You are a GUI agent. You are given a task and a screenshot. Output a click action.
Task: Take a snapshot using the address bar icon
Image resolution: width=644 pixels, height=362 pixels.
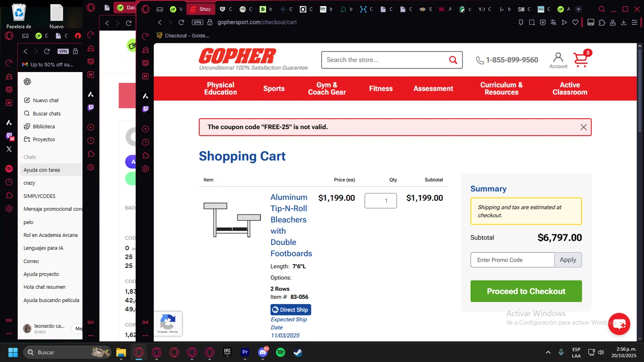click(532, 22)
